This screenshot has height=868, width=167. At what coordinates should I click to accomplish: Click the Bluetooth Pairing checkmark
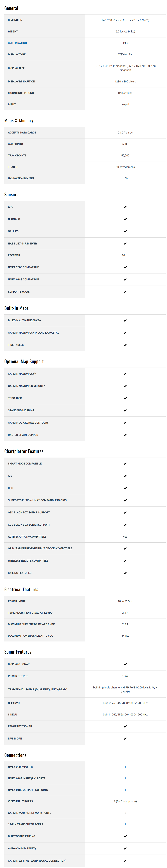(125, 836)
